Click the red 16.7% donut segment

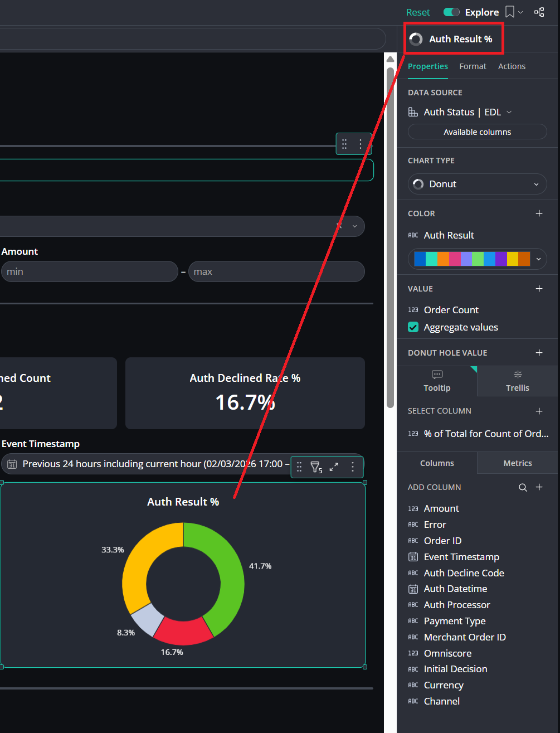pyautogui.click(x=183, y=632)
